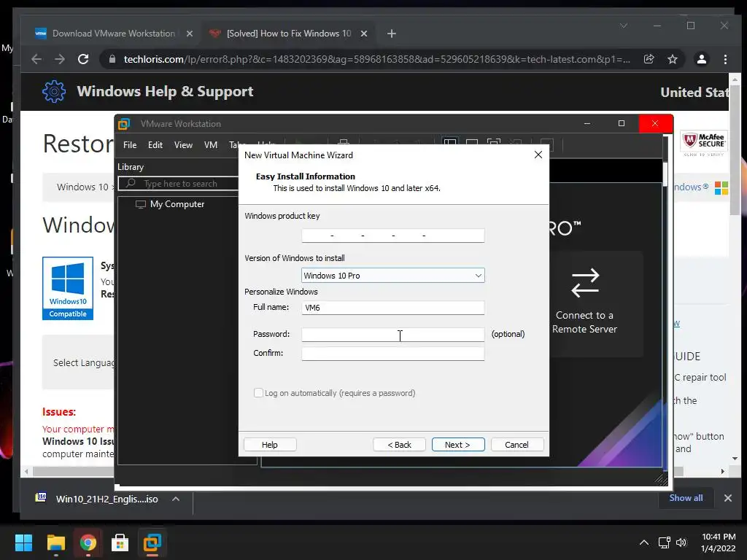Focus the Confirm password field
747x560 pixels.
[x=393, y=354]
